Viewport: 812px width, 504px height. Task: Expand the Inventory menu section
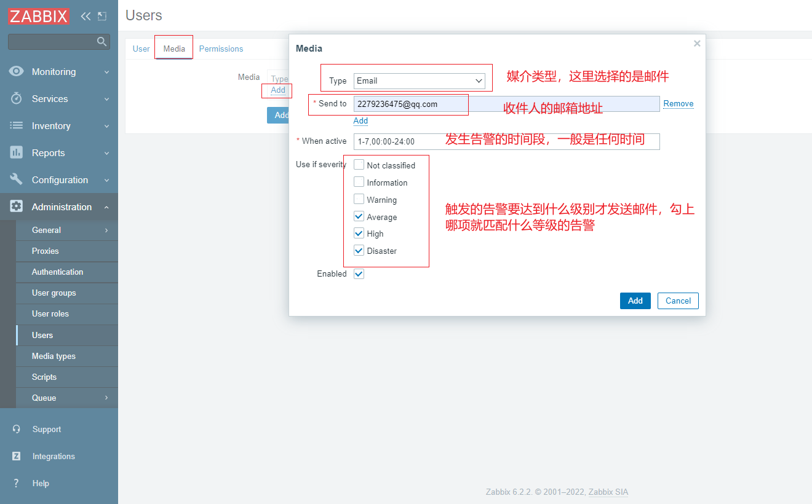[106, 126]
